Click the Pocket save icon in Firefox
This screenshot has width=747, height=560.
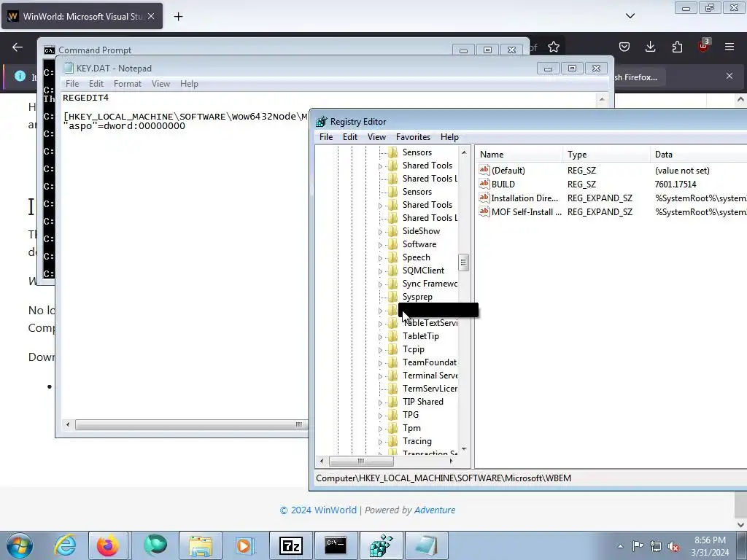tap(624, 47)
